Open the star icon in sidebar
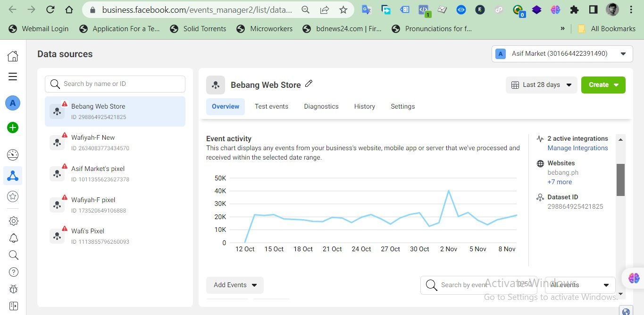The width and height of the screenshot is (644, 315). coord(13,196)
